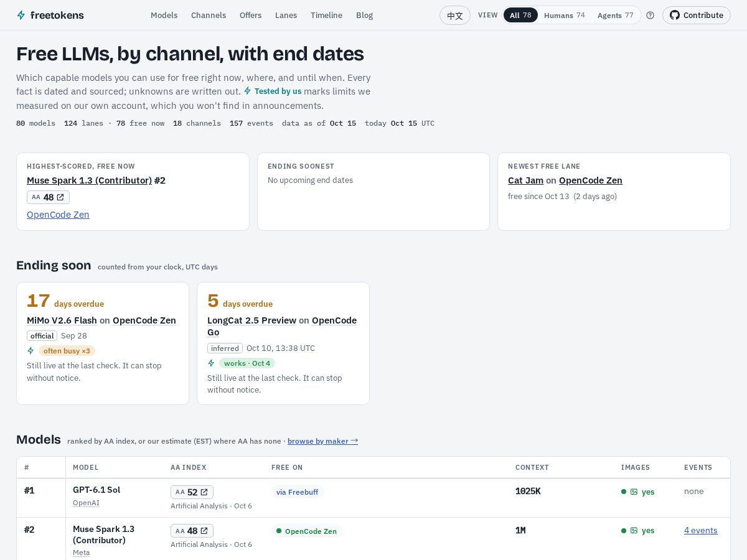Open the '4 events' link

[x=700, y=531]
